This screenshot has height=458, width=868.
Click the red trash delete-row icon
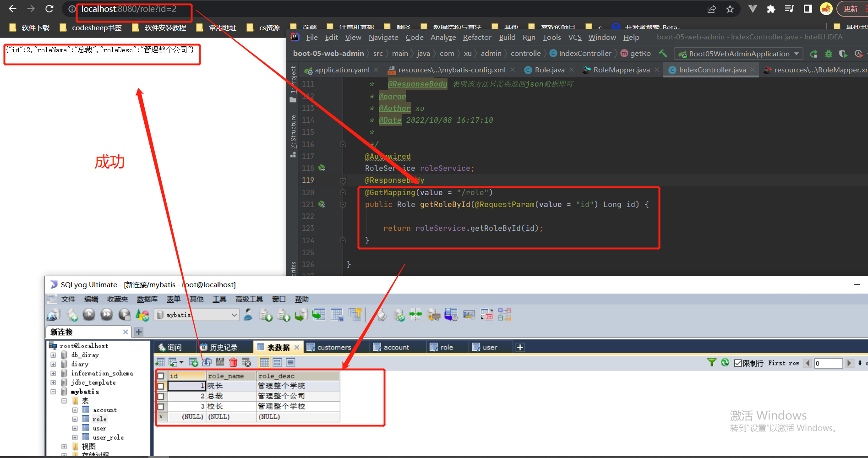[x=233, y=362]
